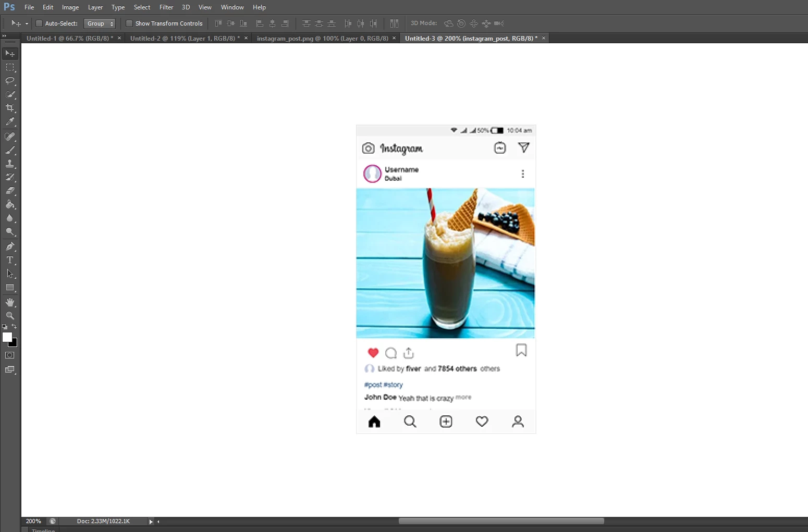Select the Brush tool
Viewport: 808px width, 532px height.
tap(10, 150)
